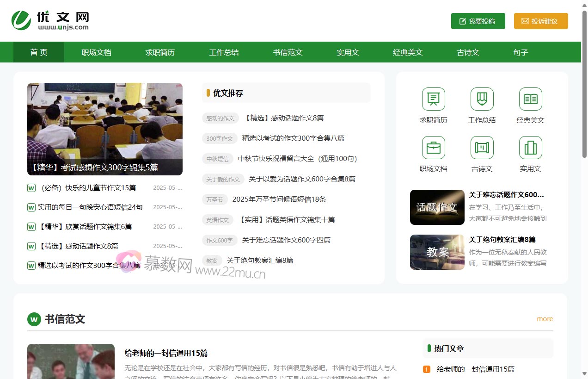Open the more link in 书信范文 section
This screenshot has width=588, height=379.
click(x=545, y=319)
